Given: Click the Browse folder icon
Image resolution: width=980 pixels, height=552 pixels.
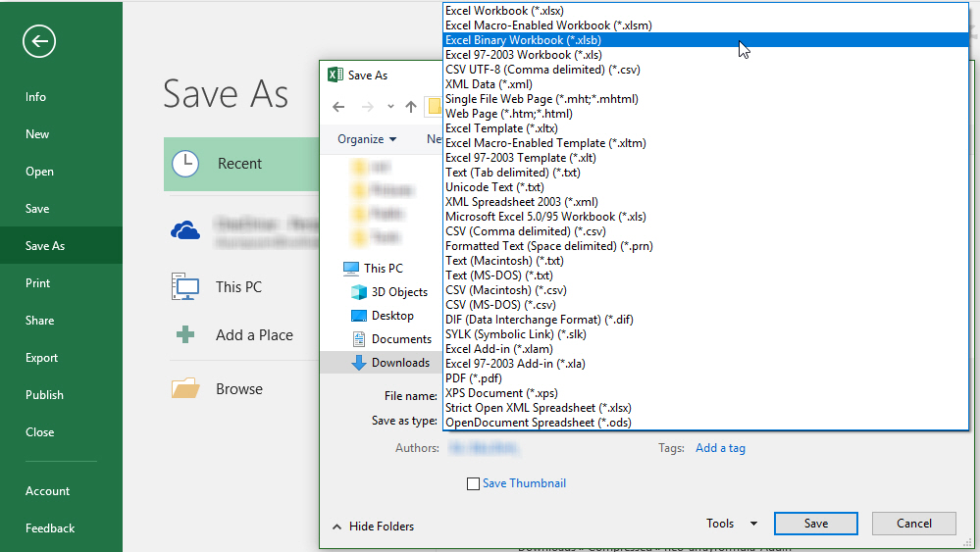Looking at the screenshot, I should tap(185, 388).
